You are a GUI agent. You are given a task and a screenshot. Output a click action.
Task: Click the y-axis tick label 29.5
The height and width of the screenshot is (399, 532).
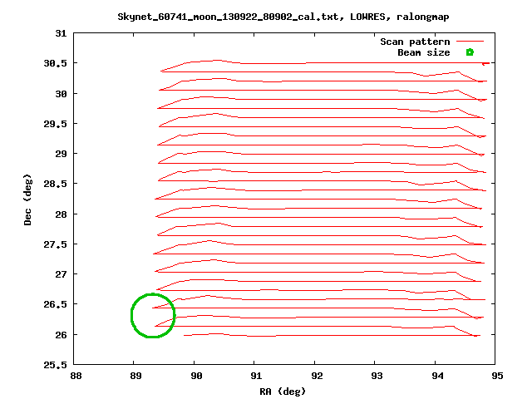pos(56,124)
